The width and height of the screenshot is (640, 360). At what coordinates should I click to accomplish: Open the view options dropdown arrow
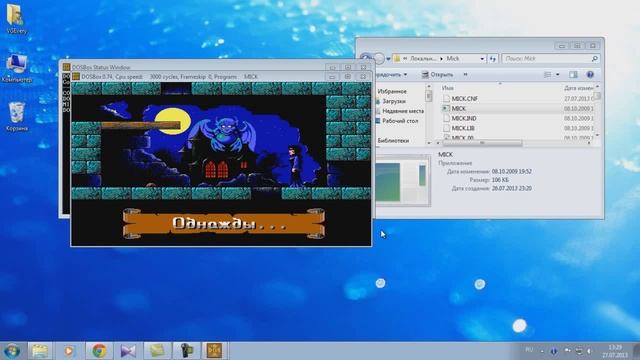[x=558, y=75]
